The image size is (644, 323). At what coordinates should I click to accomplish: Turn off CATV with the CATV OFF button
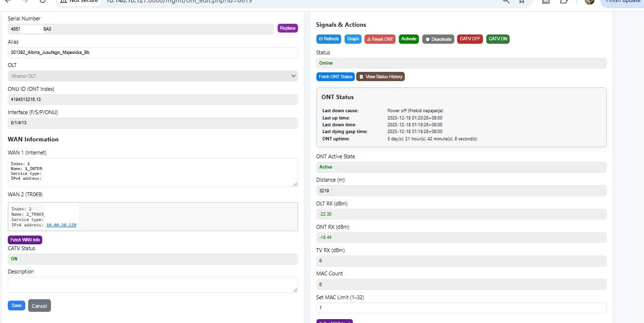[469, 39]
